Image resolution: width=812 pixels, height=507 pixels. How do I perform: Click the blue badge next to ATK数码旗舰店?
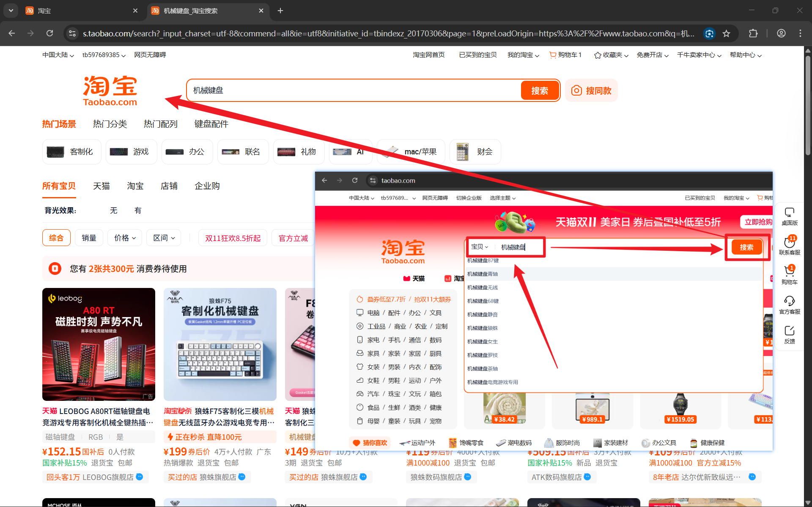[x=587, y=477]
